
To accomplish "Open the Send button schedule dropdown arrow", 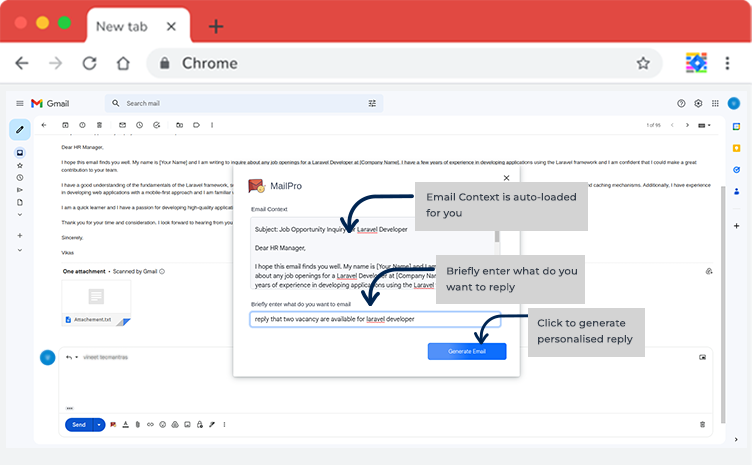I will pos(99,425).
